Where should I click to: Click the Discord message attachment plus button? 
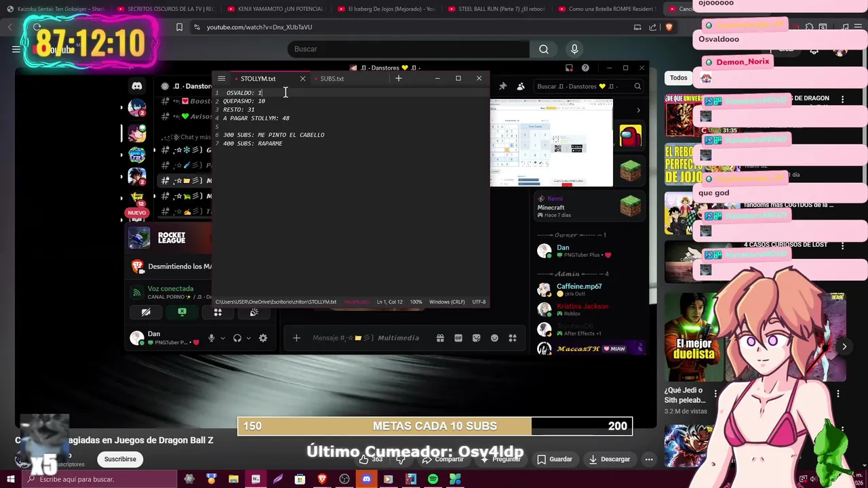(296, 338)
